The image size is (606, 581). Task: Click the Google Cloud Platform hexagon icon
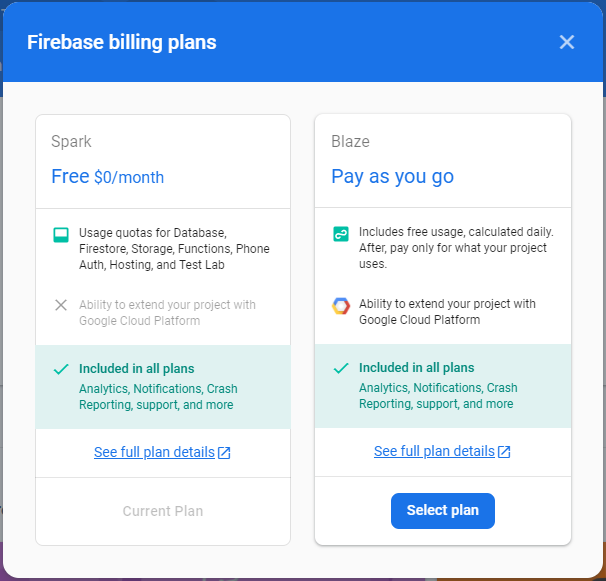(x=341, y=306)
